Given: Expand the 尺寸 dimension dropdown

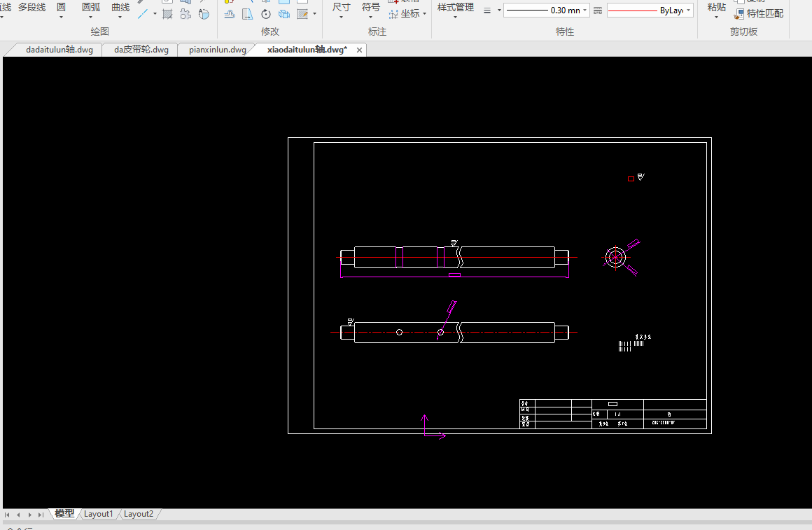Looking at the screenshot, I should [x=341, y=17].
